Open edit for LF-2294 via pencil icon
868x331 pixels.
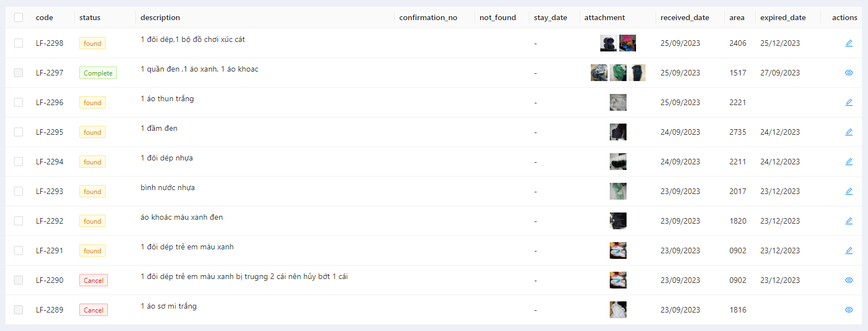(x=849, y=162)
